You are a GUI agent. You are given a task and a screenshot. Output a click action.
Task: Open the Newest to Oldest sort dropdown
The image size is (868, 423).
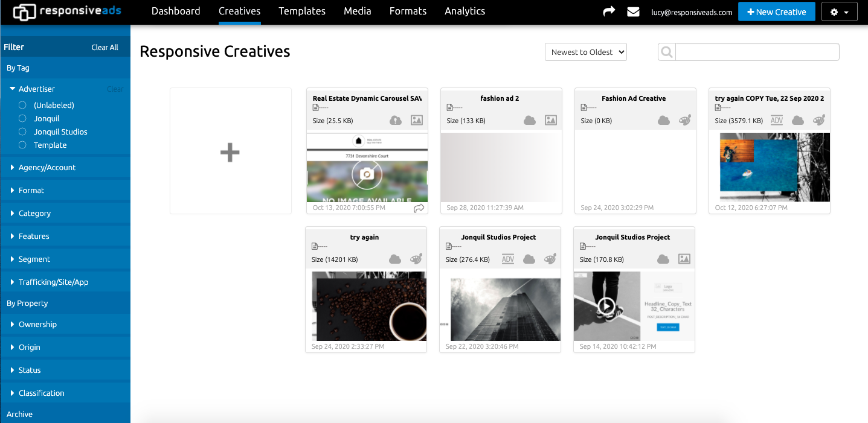586,52
